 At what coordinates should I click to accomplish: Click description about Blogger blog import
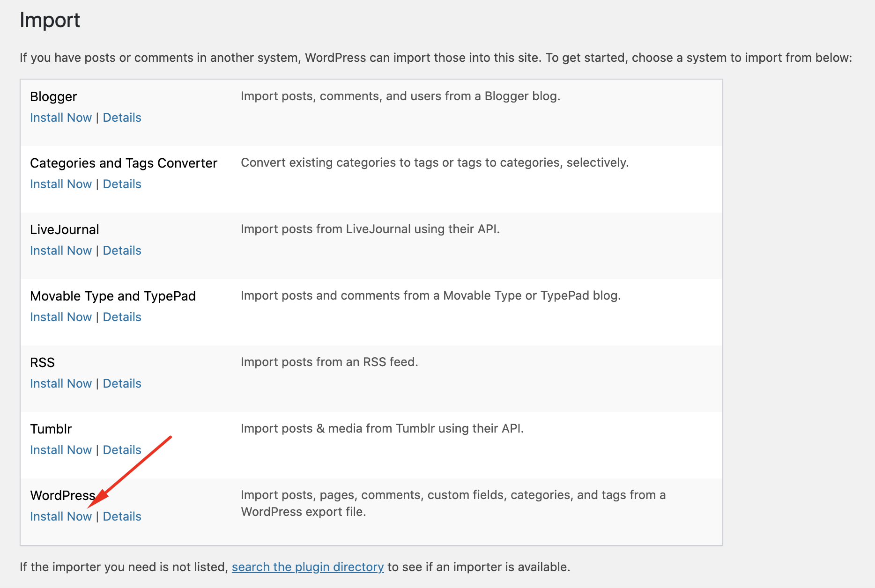(x=400, y=96)
